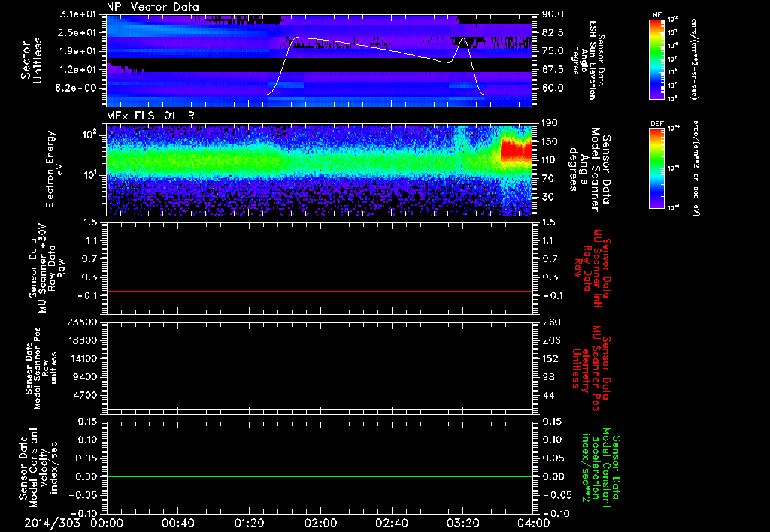The width and height of the screenshot is (770, 532).
Task: Click the '4700' scanner position tick
Action: [85, 395]
